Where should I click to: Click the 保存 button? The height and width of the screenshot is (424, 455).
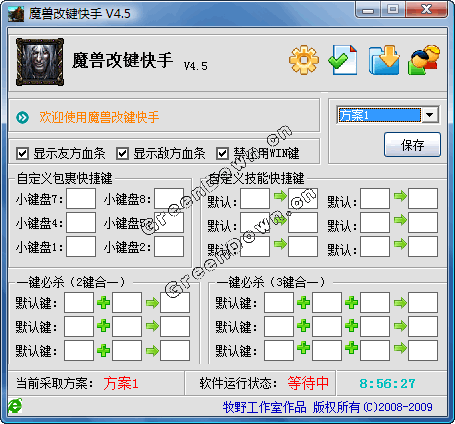point(412,145)
